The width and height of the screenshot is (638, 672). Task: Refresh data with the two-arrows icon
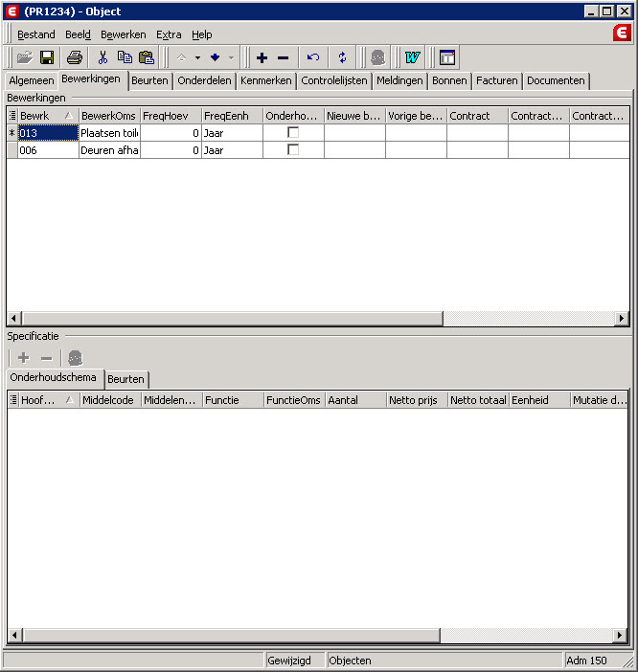point(342,57)
